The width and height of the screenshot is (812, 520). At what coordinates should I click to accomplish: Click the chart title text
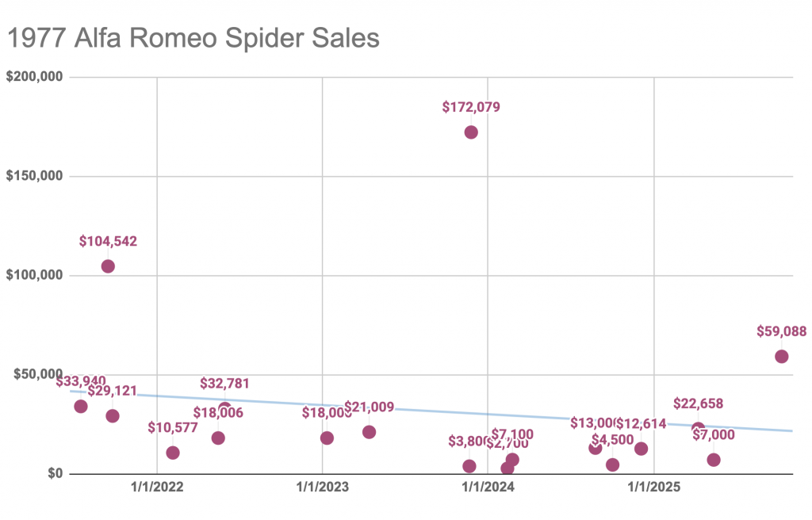193,38
